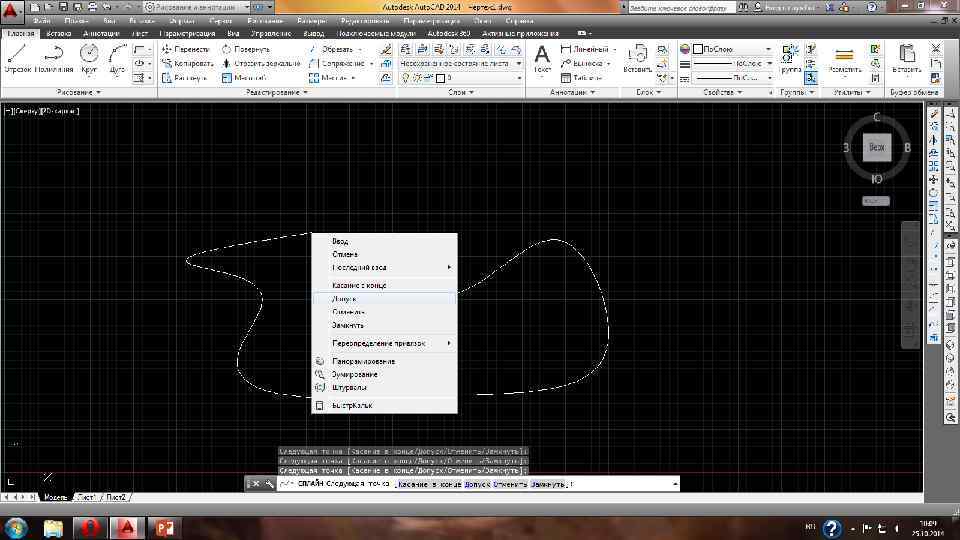
Task: Select Панорамирование from the context menu
Action: 363,361
